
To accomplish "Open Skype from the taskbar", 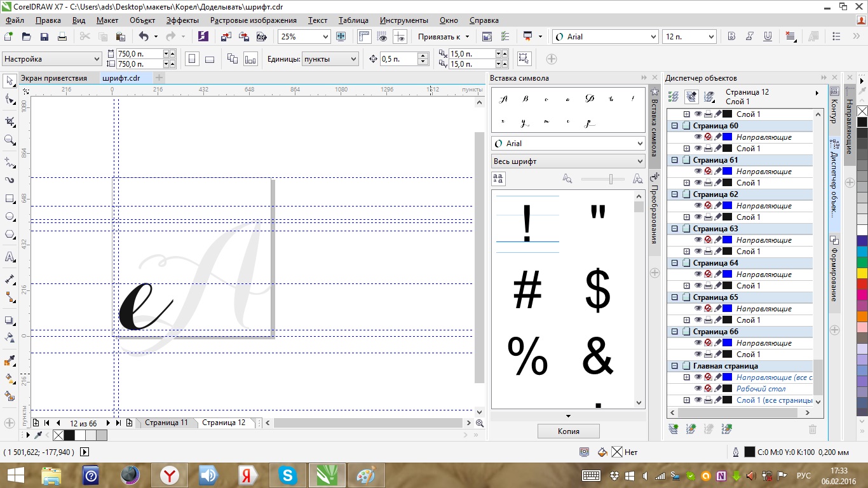I will coord(288,475).
